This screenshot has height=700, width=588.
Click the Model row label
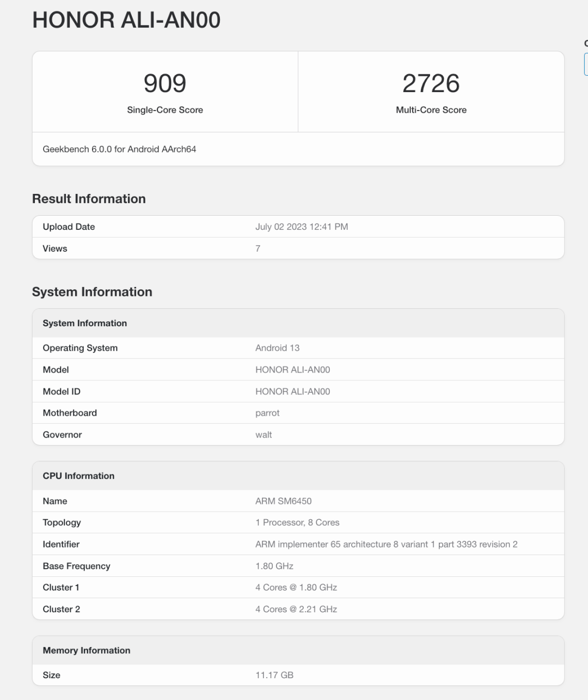coord(56,370)
